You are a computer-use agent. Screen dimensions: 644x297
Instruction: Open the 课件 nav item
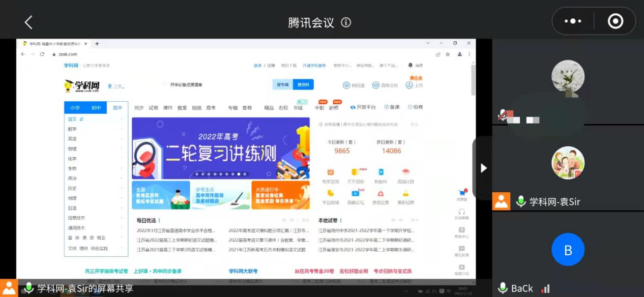pyautogui.click(x=168, y=108)
